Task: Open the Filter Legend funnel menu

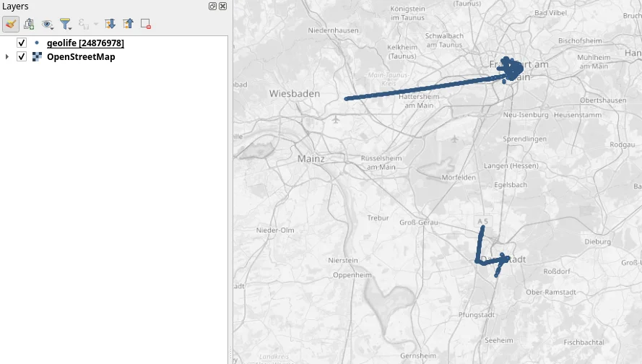Action: pos(65,24)
